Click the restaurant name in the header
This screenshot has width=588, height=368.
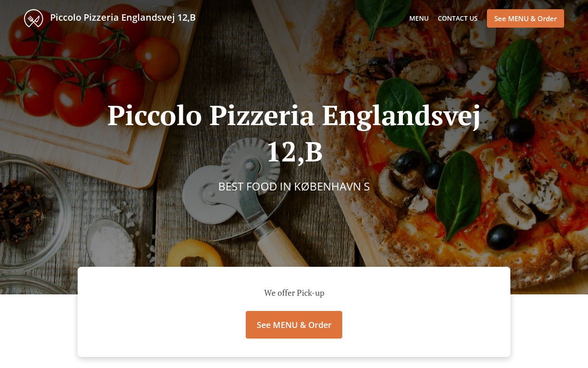coord(123,17)
